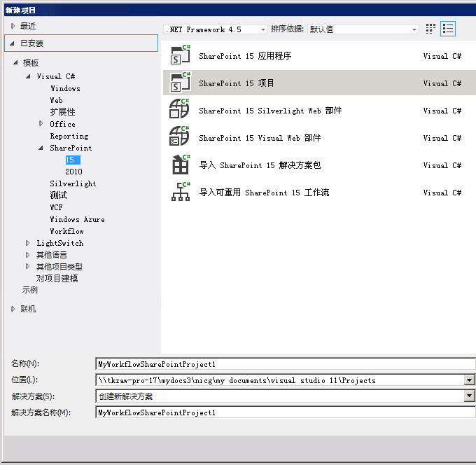This screenshot has height=465, width=476.
Task: Select the SharePoint 15 项目 template name
Action: 236,83
